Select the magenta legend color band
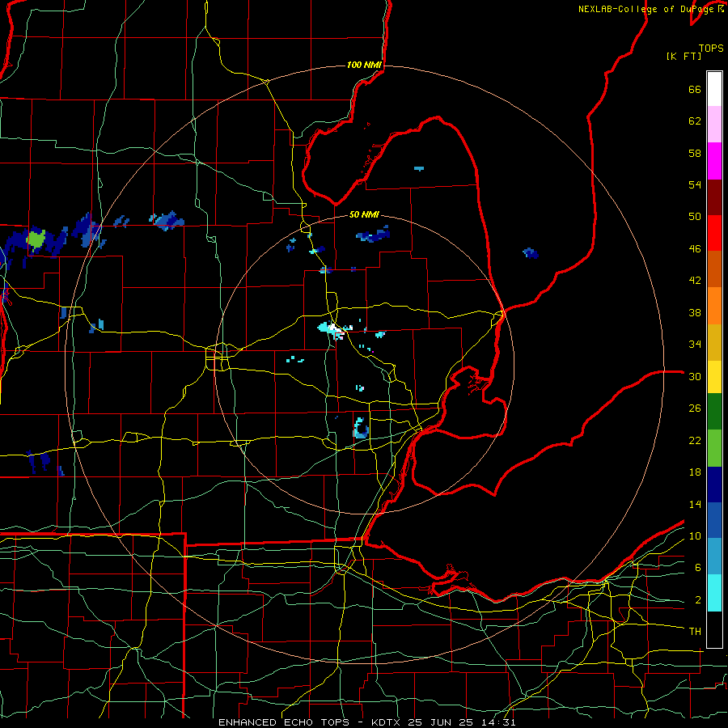Viewport: 728px width, 728px height. (714, 161)
